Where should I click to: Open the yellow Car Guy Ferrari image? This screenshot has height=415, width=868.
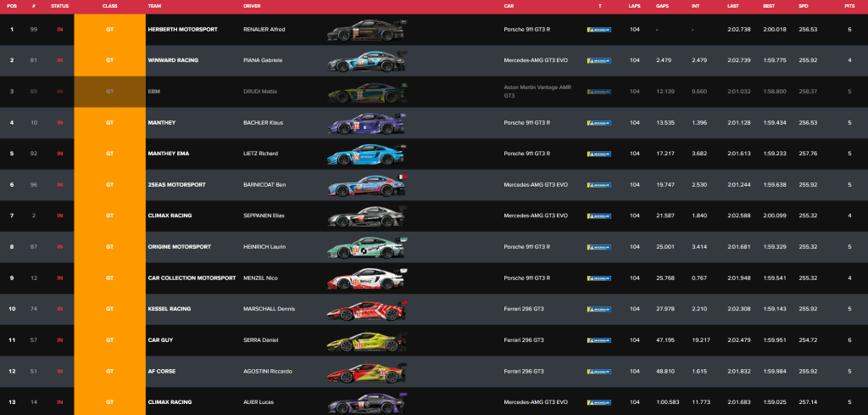pyautogui.click(x=367, y=340)
